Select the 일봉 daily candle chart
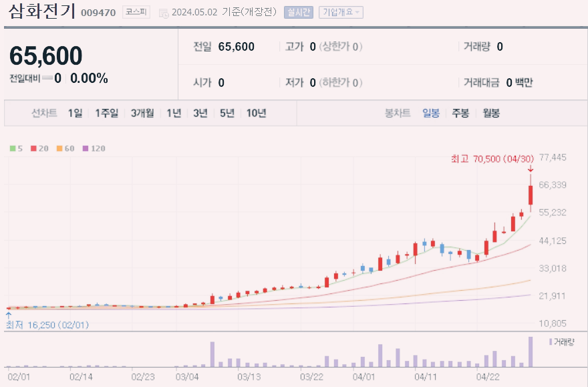The width and height of the screenshot is (588, 387). [x=431, y=113]
